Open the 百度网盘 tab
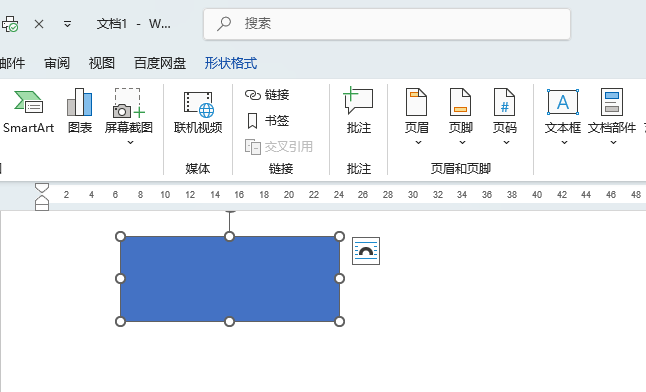The width and height of the screenshot is (646, 392). point(160,63)
